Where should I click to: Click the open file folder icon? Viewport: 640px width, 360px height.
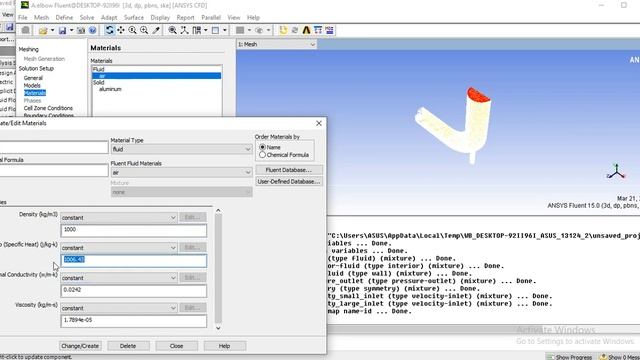(x=43, y=30)
